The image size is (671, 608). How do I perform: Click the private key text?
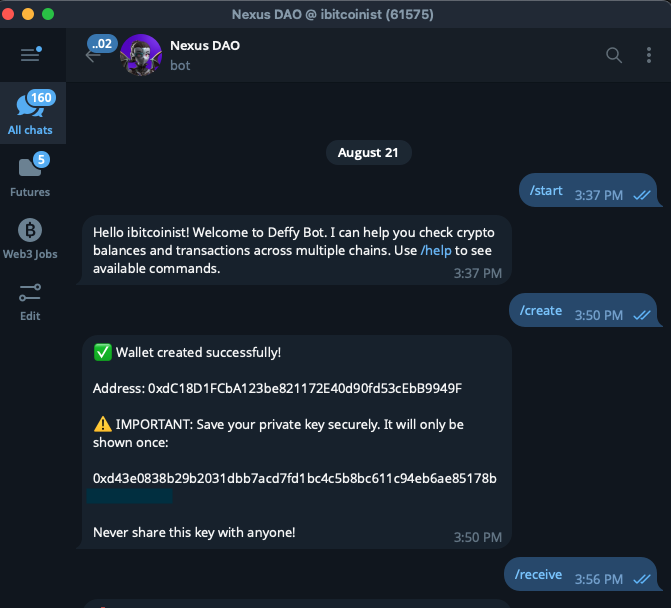(294, 478)
